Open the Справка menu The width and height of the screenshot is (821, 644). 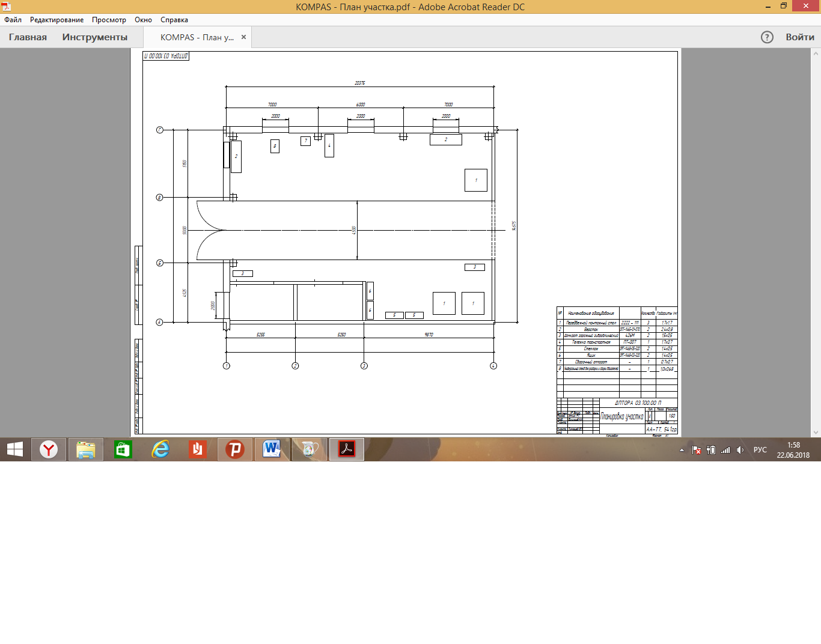pos(174,20)
